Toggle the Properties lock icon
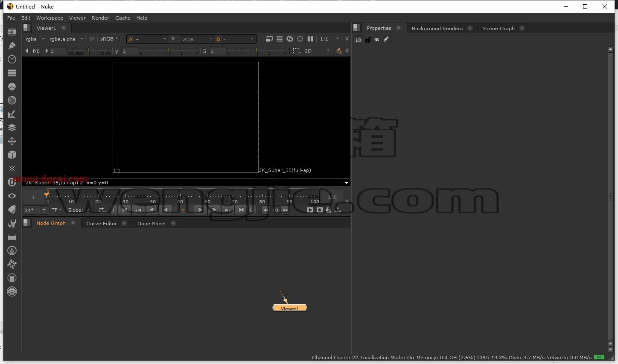This screenshot has height=364, width=618. click(368, 40)
